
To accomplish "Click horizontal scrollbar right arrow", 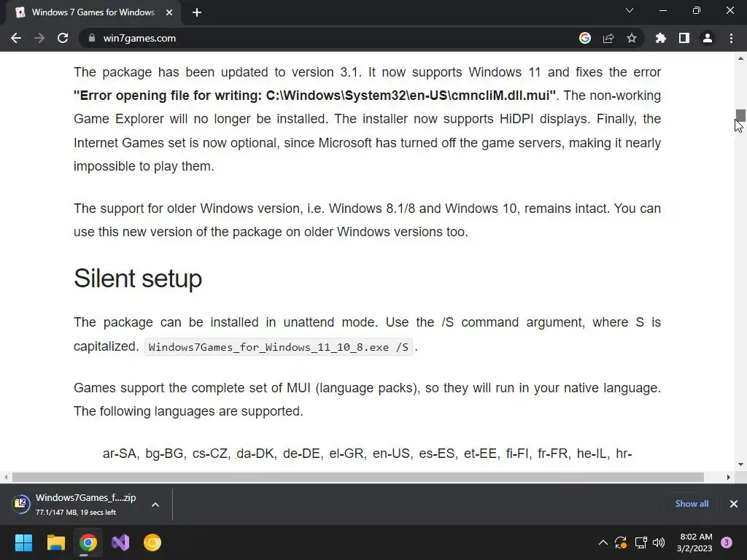I will 729,477.
